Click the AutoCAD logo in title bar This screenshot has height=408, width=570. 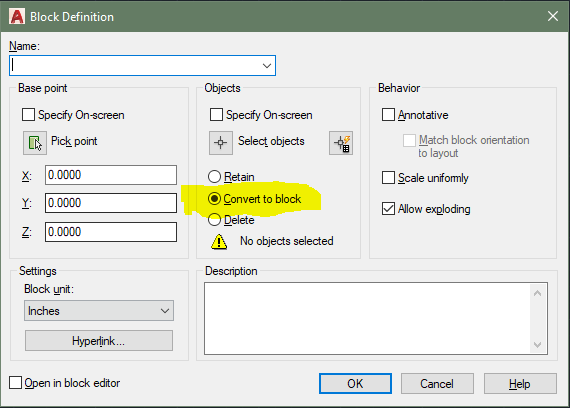tap(17, 17)
